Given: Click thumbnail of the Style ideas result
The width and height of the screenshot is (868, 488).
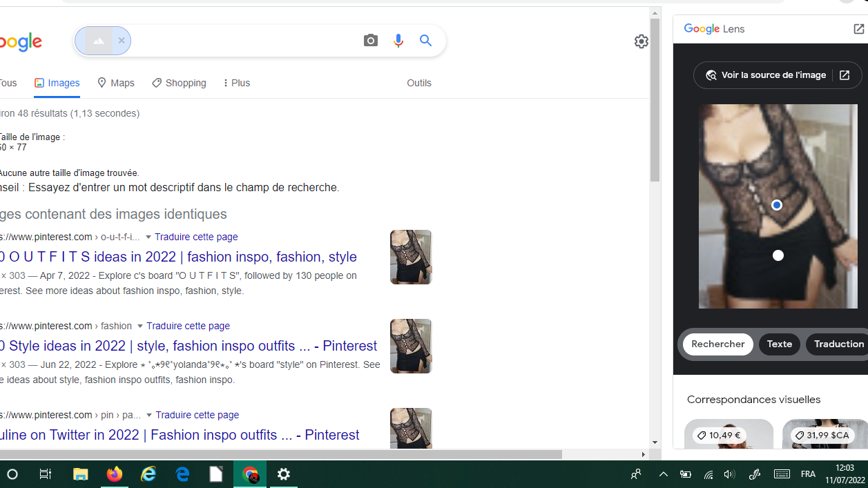Looking at the screenshot, I should pos(411,346).
